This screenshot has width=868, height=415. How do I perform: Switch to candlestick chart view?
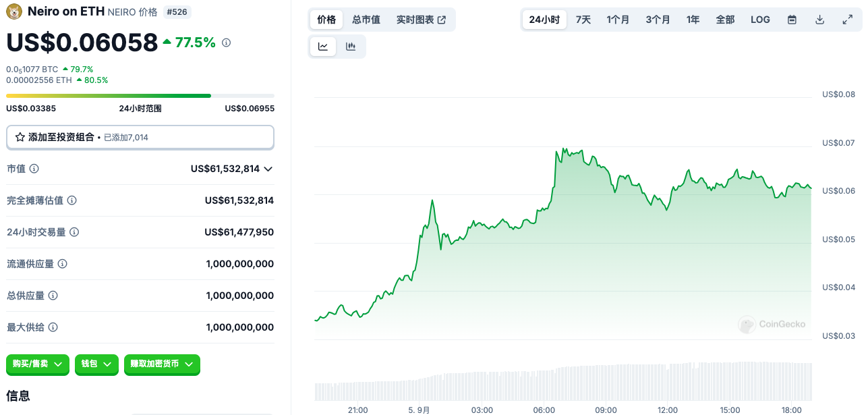click(351, 47)
